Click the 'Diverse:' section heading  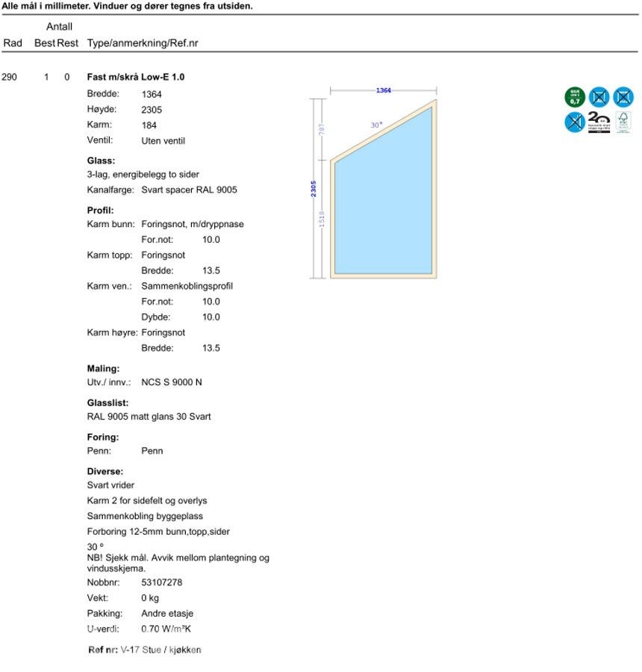[x=105, y=471]
